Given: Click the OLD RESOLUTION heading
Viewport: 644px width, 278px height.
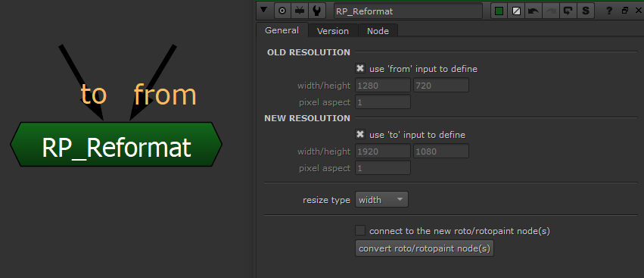Looking at the screenshot, I should tap(309, 52).
